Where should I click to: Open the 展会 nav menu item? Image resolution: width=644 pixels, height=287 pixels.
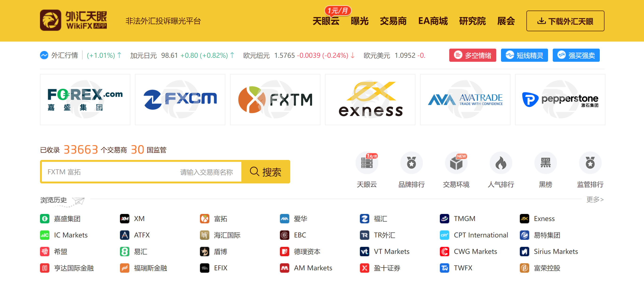tap(506, 21)
